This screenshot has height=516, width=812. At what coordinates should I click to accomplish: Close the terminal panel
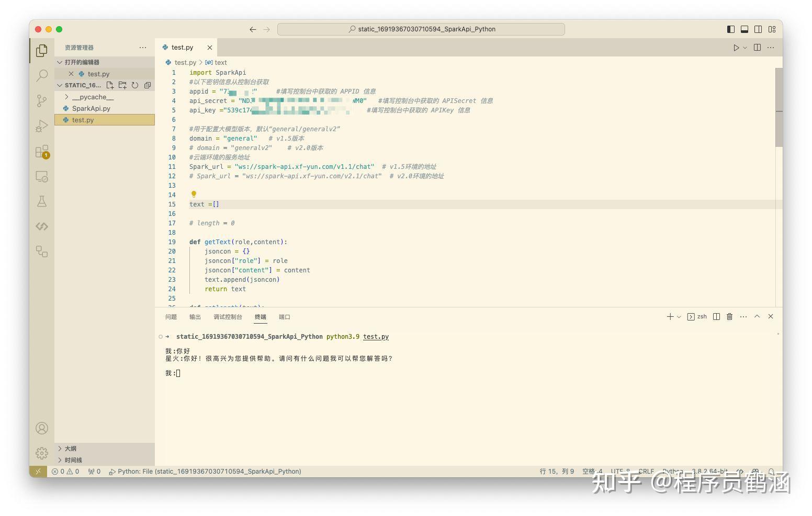pyautogui.click(x=771, y=317)
